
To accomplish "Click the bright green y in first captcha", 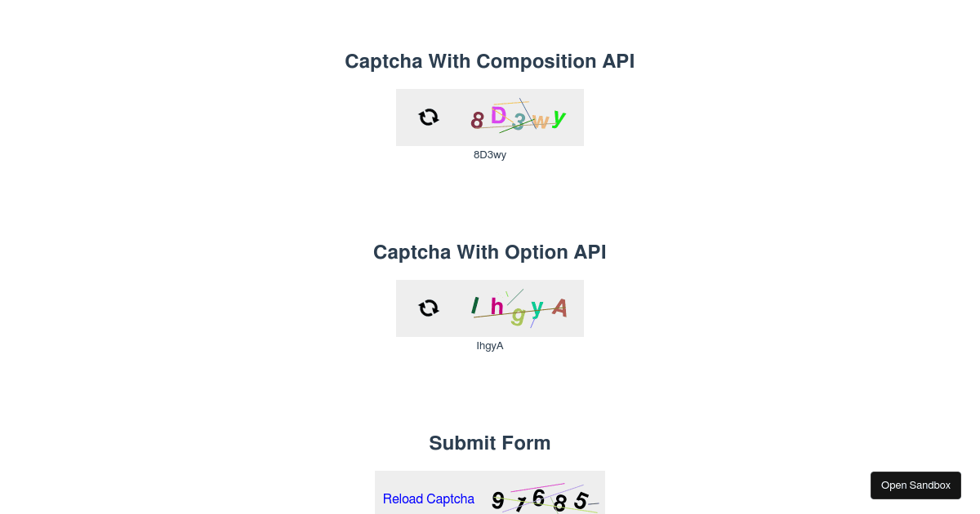I will click(559, 118).
